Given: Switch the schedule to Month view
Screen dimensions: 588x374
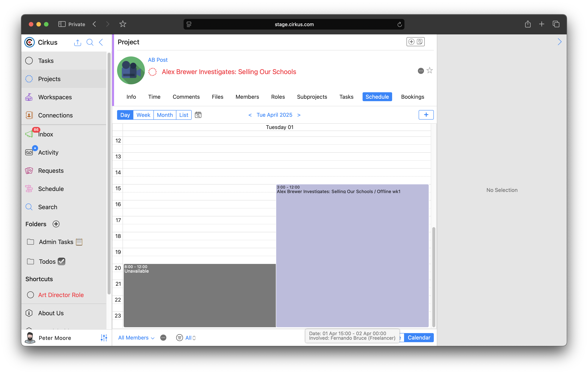Looking at the screenshot, I should [165, 115].
